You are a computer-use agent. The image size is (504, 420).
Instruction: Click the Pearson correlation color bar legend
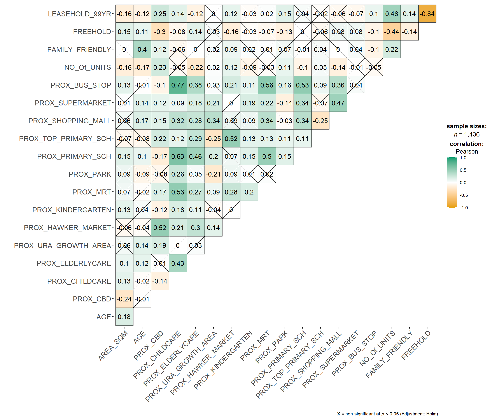tap(452, 182)
